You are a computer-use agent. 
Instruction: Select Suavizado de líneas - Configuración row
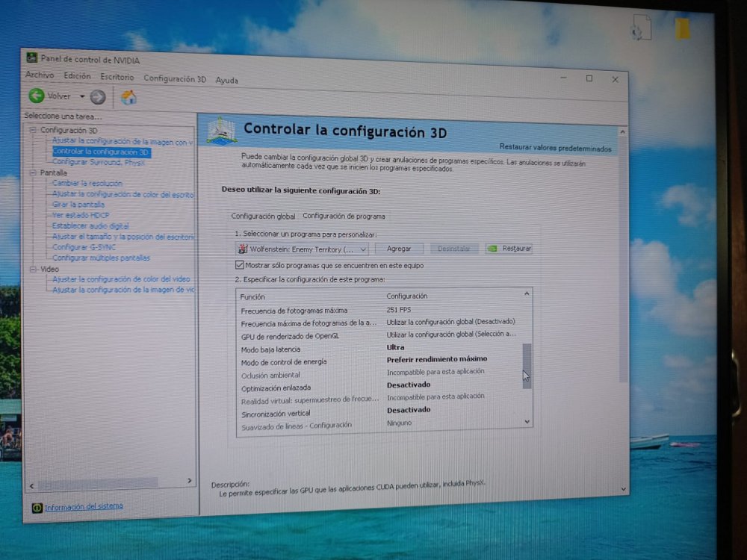point(379,424)
